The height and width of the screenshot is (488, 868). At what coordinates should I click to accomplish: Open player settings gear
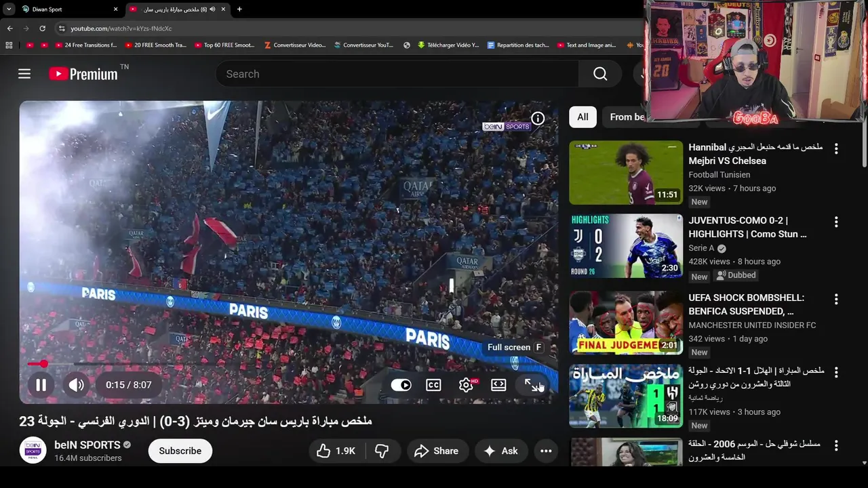pyautogui.click(x=467, y=385)
